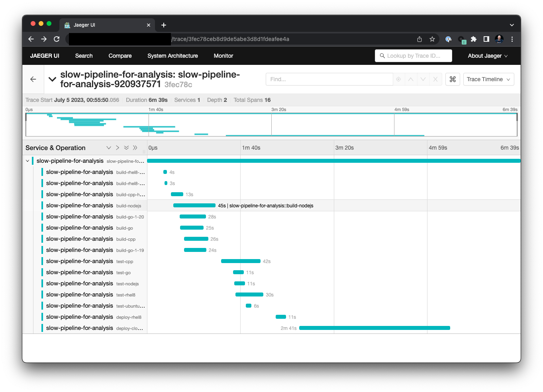Click the browser forward arrow
Viewport: 543px width, 392px height.
pyautogui.click(x=44, y=39)
